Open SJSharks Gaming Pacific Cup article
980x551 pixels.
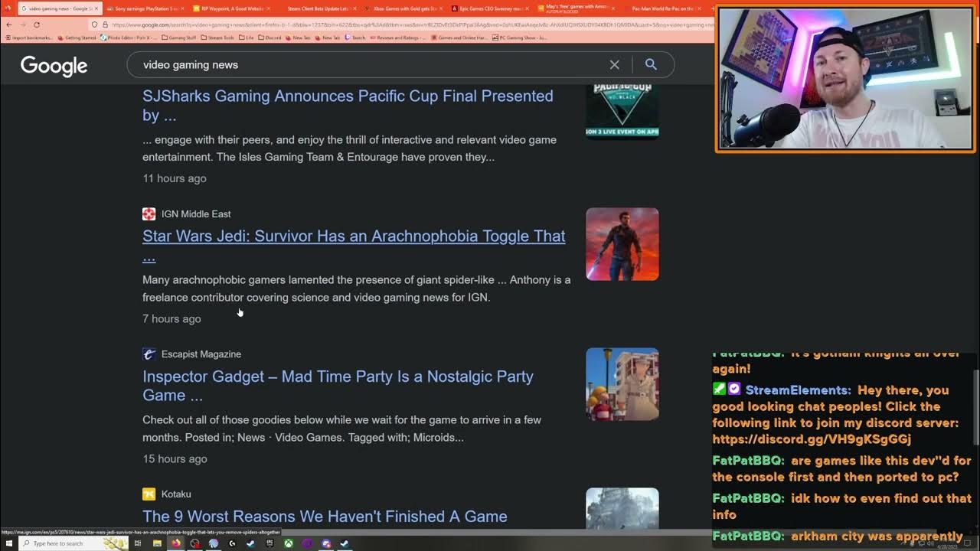click(348, 106)
